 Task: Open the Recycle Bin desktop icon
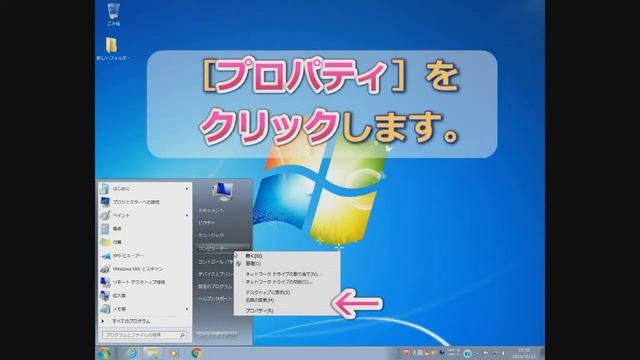(x=113, y=14)
